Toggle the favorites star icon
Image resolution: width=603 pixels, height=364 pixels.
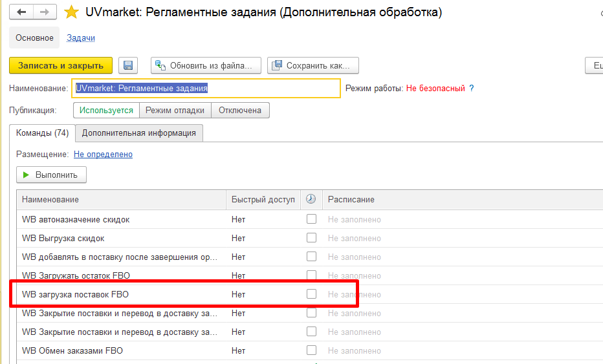coord(71,12)
